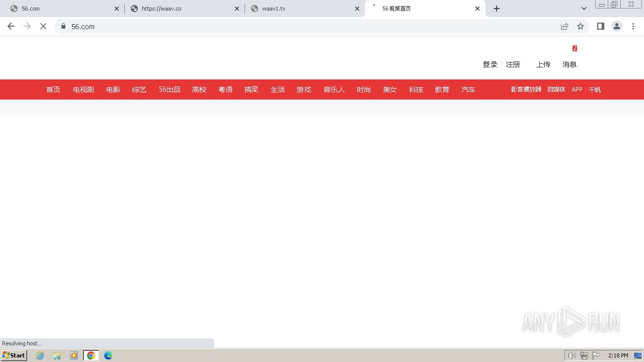
Task: Open 电视剧 category
Action: 84,89
